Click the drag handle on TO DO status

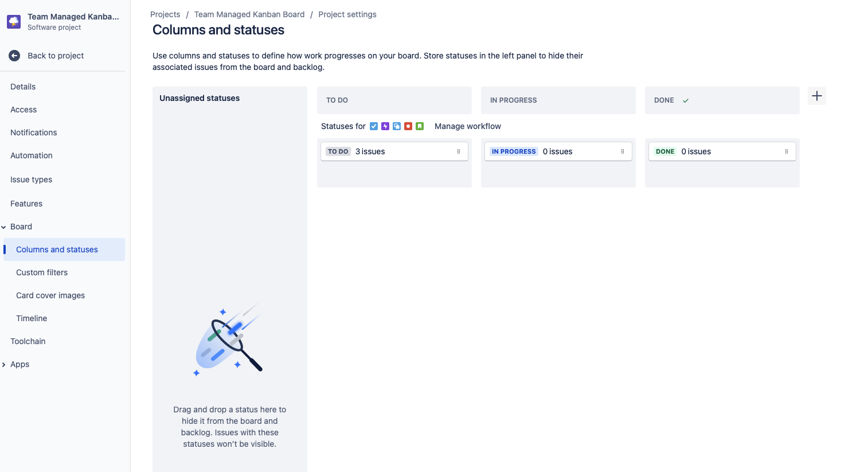coord(459,151)
